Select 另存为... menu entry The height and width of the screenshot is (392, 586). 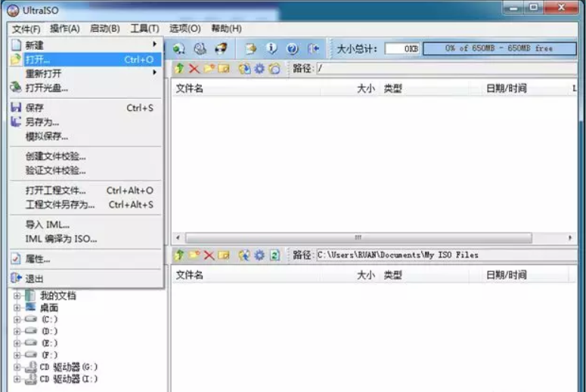(x=42, y=122)
